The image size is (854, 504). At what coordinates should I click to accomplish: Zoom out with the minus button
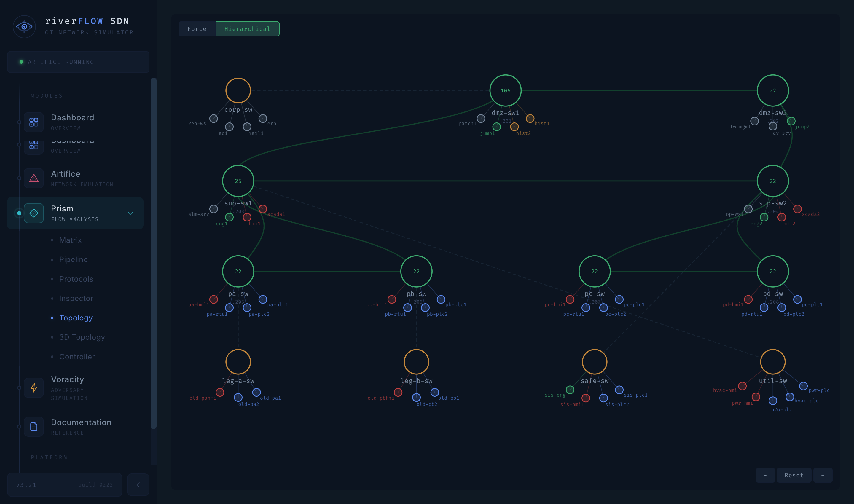tap(765, 476)
